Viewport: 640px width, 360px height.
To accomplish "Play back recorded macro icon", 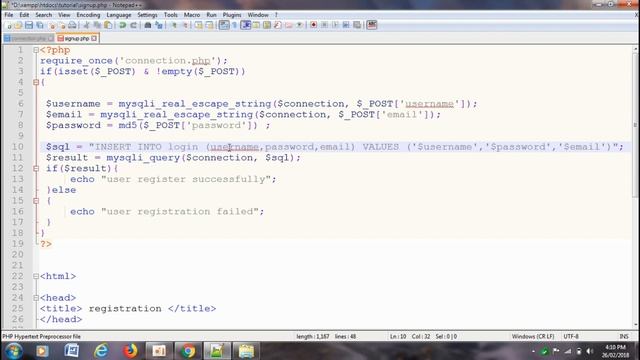I will [335, 25].
